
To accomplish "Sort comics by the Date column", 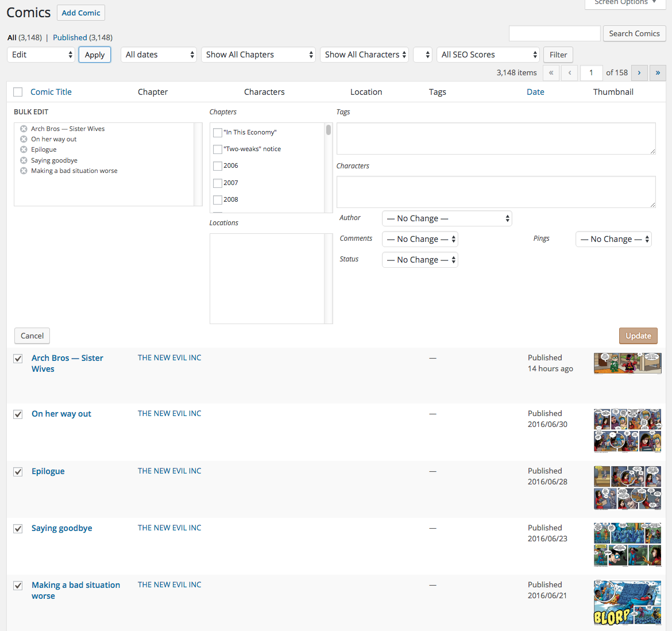I will (535, 92).
